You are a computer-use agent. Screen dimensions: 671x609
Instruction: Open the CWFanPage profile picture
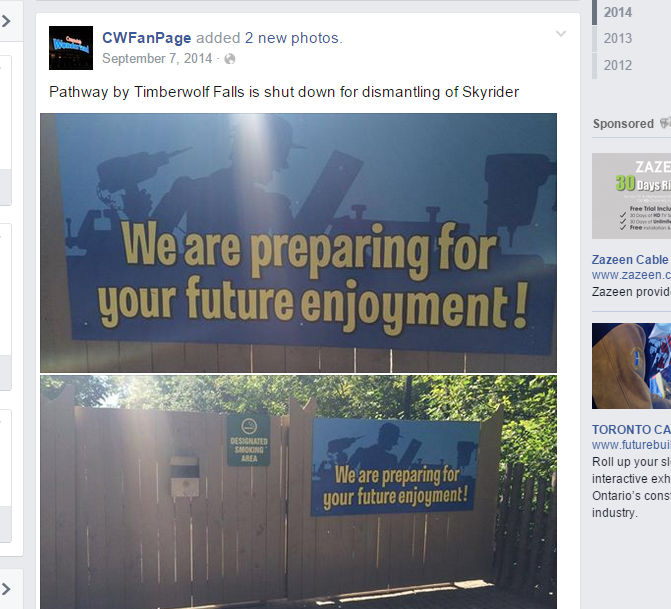71,48
